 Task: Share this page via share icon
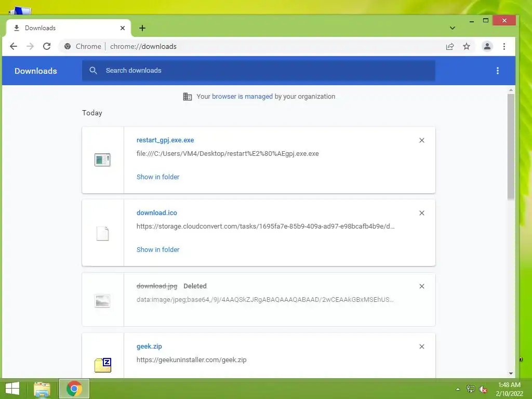click(450, 46)
